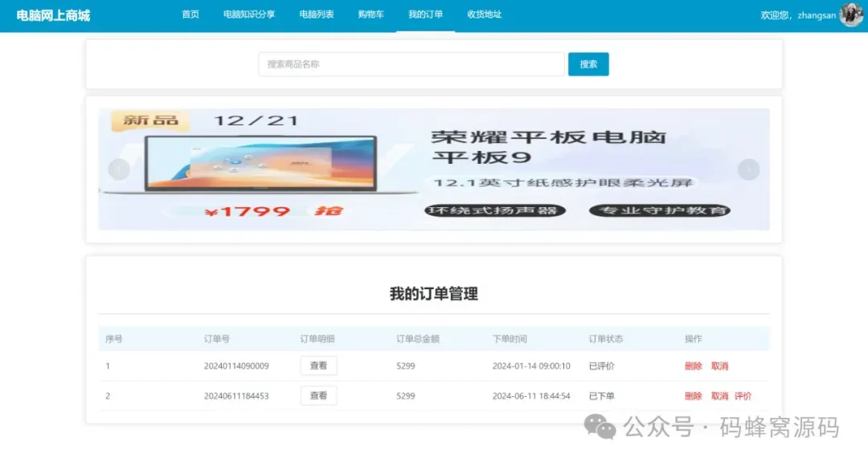Advance to the next carousel banner
The height and width of the screenshot is (462, 868).
point(748,170)
